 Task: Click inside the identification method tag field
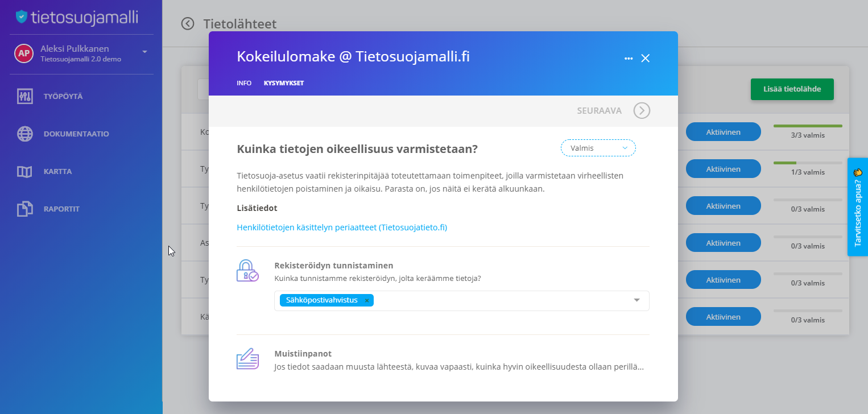461,301
